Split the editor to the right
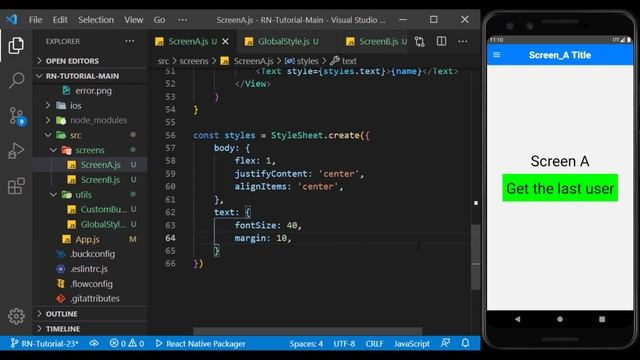Image resolution: width=640 pixels, height=360 pixels. (441, 41)
